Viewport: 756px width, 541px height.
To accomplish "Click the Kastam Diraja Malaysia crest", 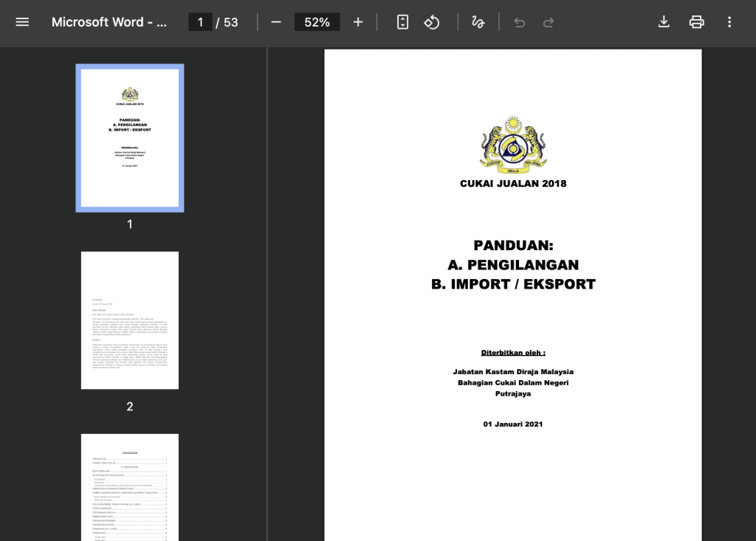I will coord(513,145).
